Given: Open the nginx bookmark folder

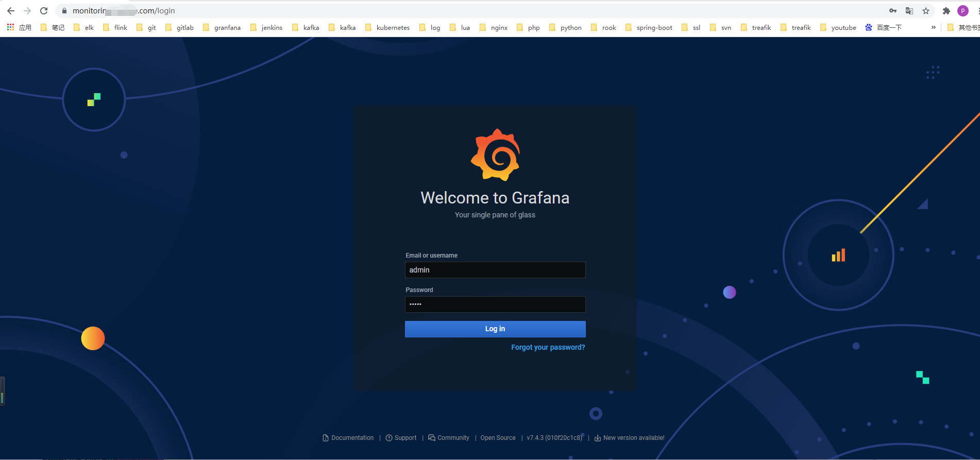Looking at the screenshot, I should pyautogui.click(x=494, y=27).
